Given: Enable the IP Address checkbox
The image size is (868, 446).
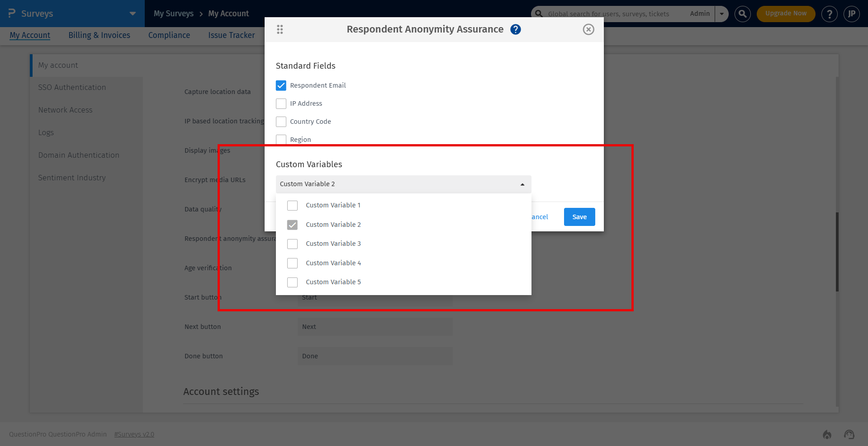Looking at the screenshot, I should [x=281, y=103].
